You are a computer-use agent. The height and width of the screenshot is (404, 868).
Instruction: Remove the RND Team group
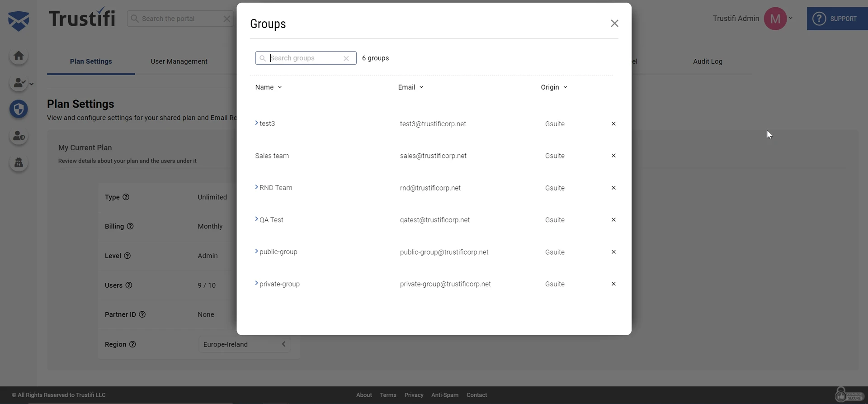coord(613,188)
